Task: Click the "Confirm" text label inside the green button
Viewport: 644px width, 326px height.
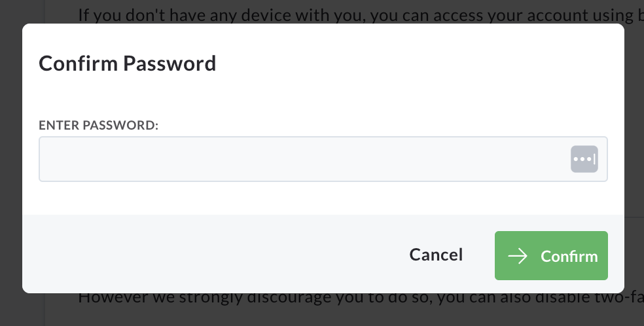Action: coord(569,256)
